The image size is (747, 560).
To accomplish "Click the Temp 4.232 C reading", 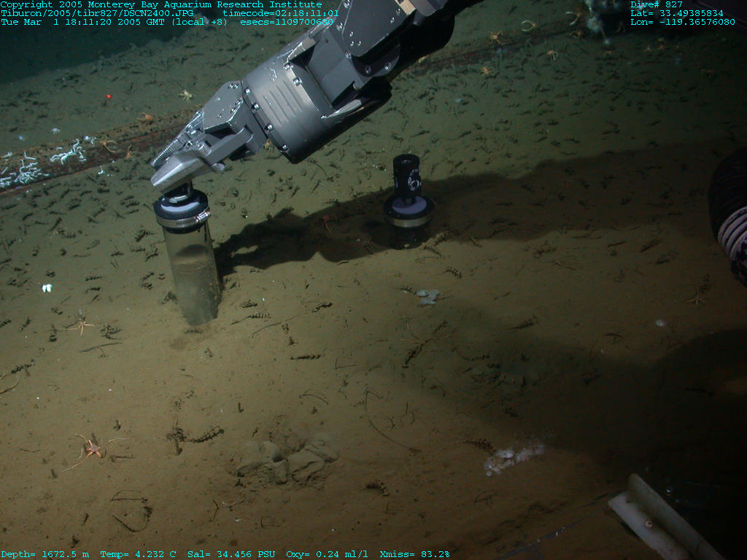I will click(138, 554).
